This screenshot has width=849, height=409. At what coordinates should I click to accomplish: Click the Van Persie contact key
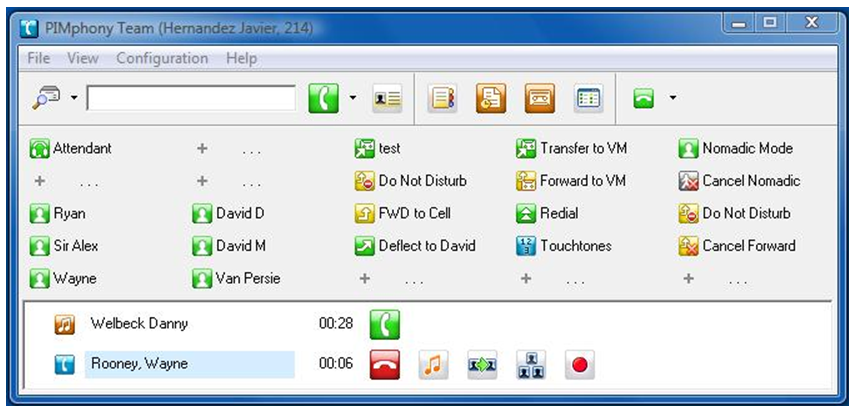click(x=236, y=278)
